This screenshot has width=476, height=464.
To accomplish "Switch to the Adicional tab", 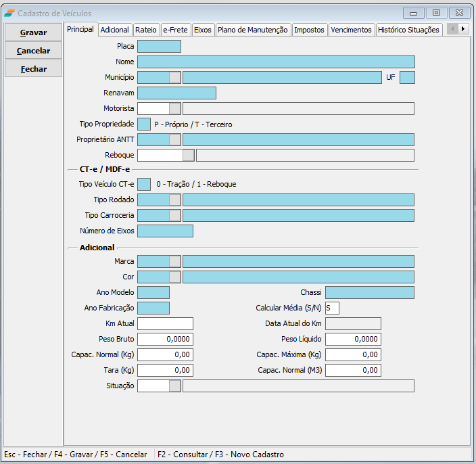I will pos(114,30).
